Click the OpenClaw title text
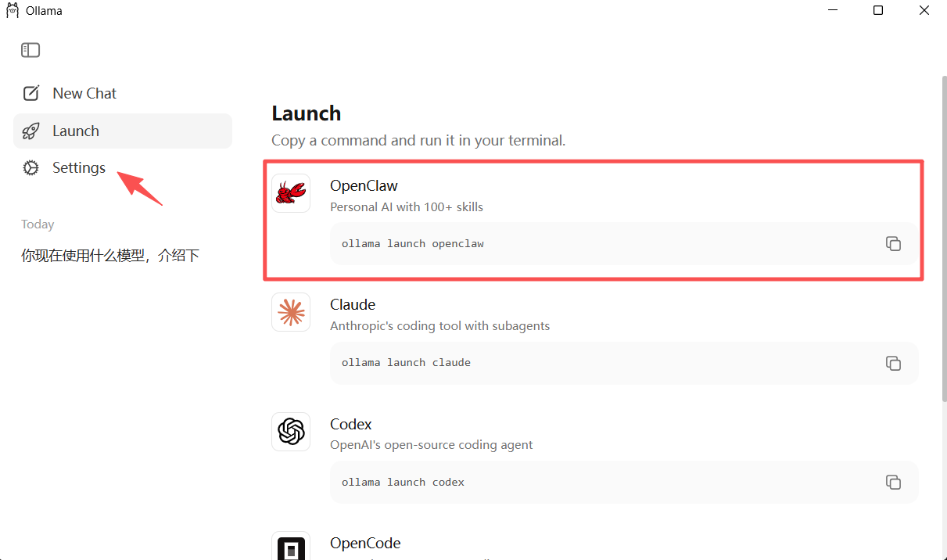947x560 pixels. [x=364, y=185]
